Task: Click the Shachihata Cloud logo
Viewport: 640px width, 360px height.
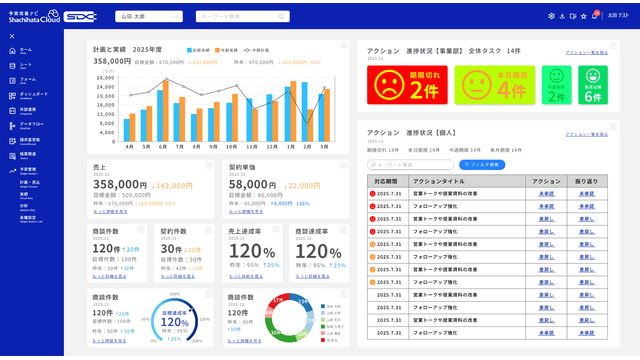Action: (34, 16)
